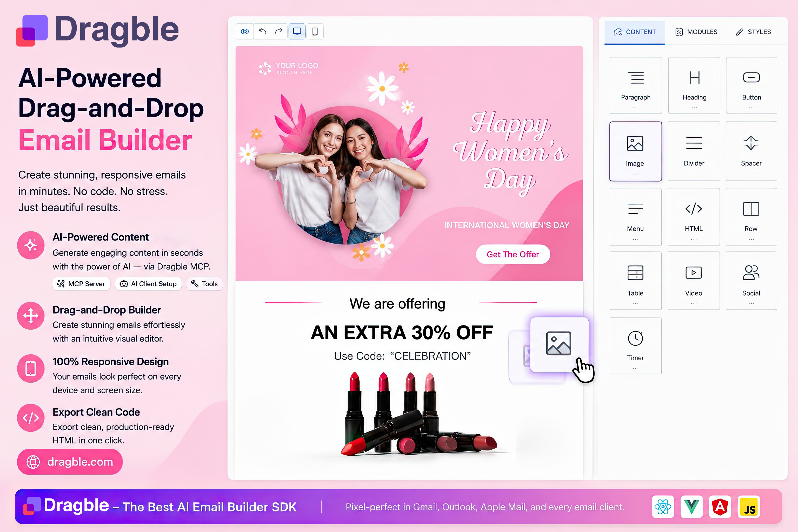Screen dimensions: 798x532
Task: Open the MODULES tab
Action: coord(696,32)
